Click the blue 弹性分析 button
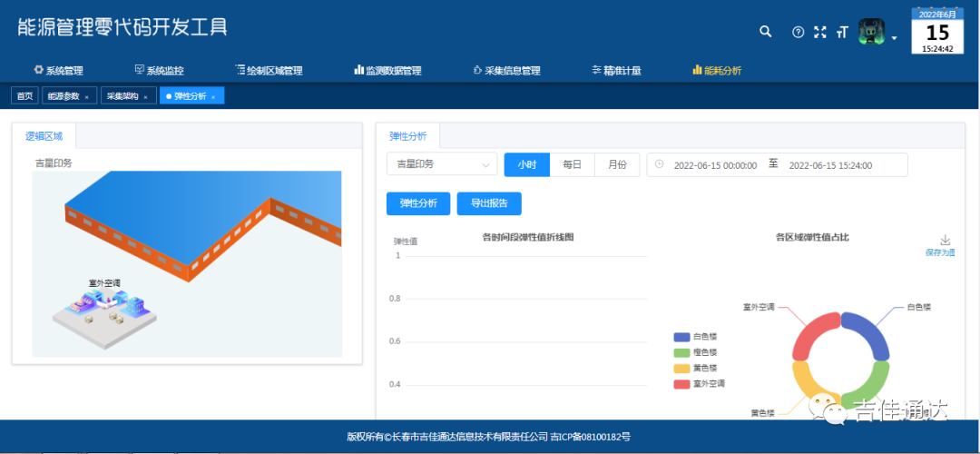Viewport: 980px width, 454px height. [x=417, y=203]
